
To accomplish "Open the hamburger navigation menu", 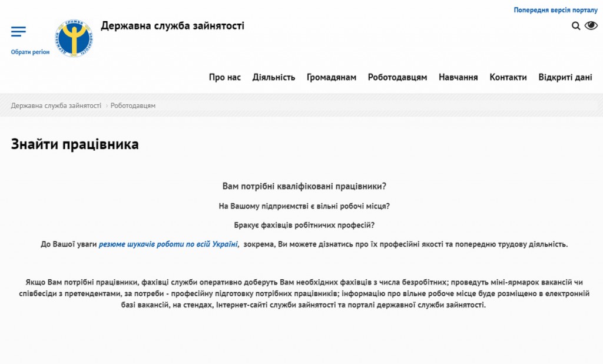I will pyautogui.click(x=18, y=32).
